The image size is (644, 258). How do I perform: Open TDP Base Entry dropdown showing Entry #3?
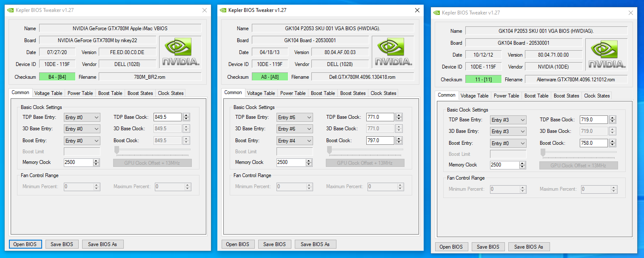508,120
